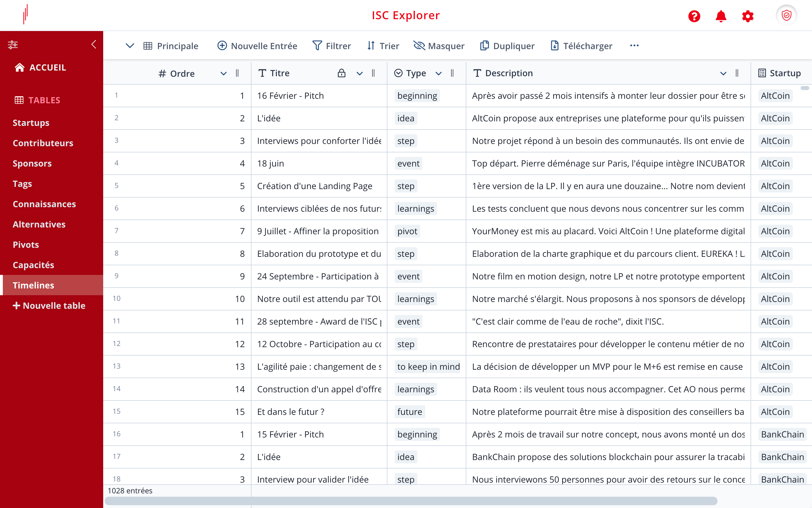
Task: Open the Contributeurs table
Action: tap(43, 143)
